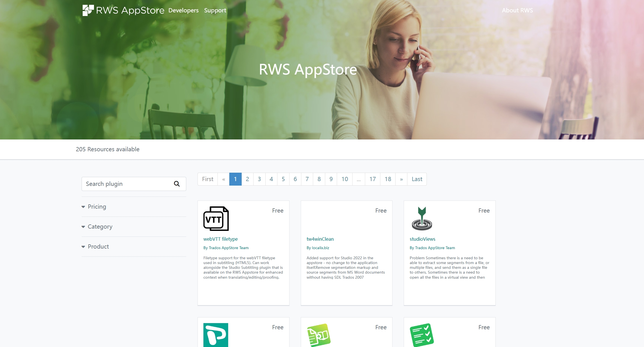
Task: Open the tw4winClean plugin page
Action: [320, 239]
